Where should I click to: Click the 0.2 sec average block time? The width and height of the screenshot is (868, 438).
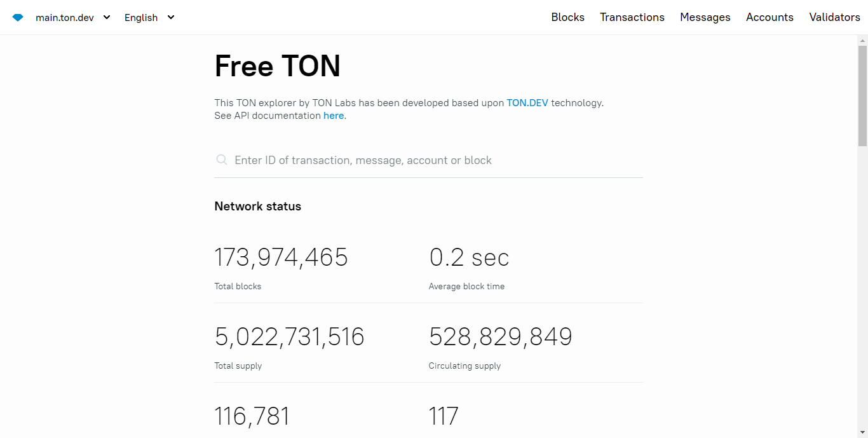tap(469, 257)
